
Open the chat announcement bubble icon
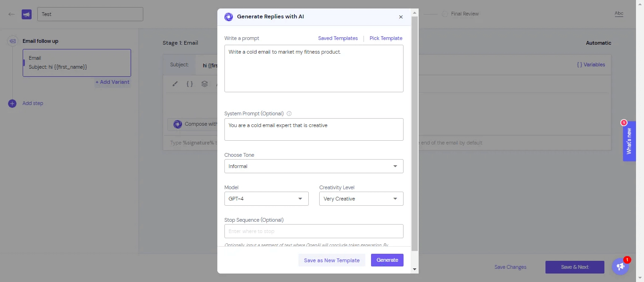pyautogui.click(x=620, y=266)
